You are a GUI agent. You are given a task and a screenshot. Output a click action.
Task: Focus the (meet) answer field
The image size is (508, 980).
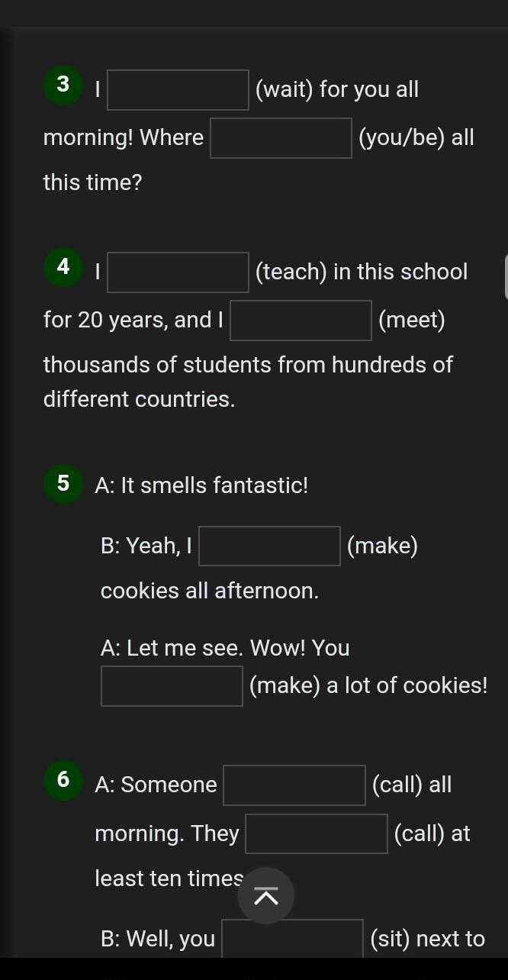pyautogui.click(x=301, y=321)
